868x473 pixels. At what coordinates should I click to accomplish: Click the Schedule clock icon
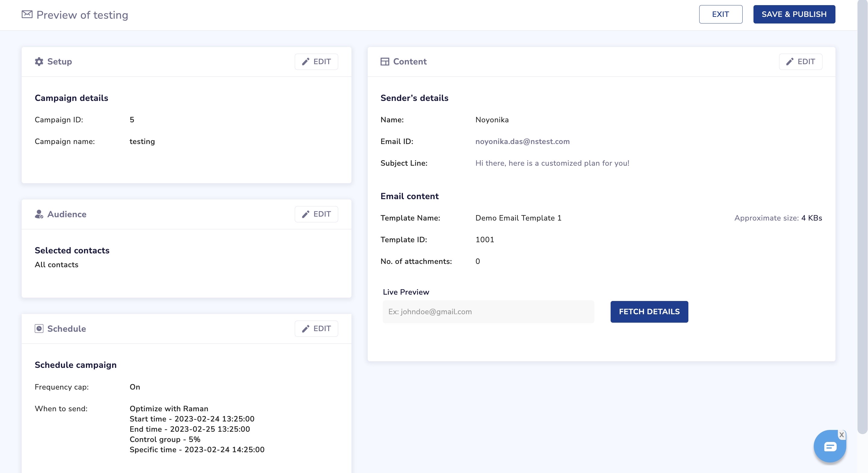(x=39, y=328)
